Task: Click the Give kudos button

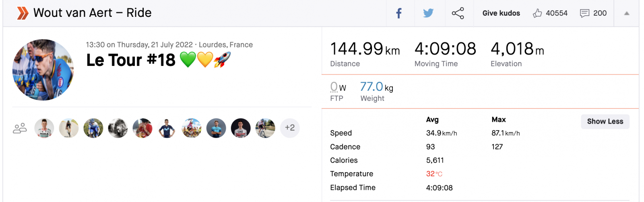Action: click(501, 13)
